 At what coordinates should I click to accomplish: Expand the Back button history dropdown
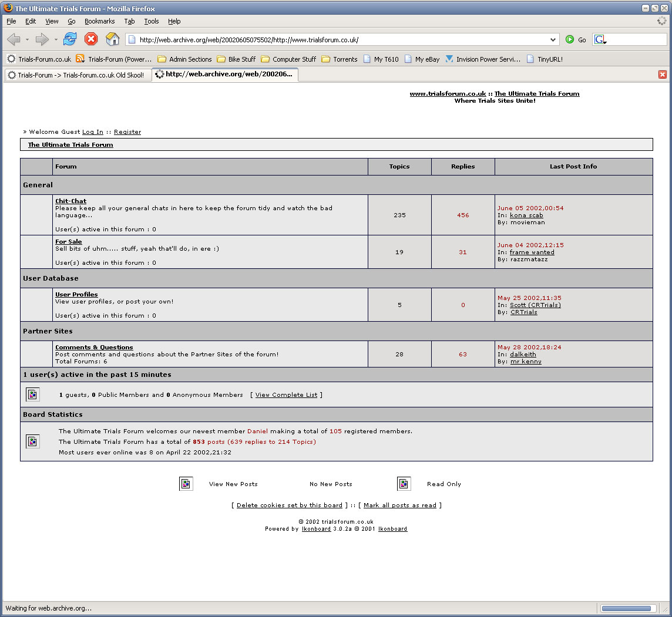tap(27, 40)
